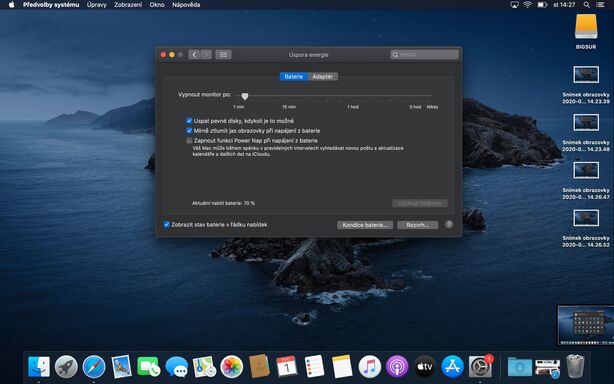Open the Zobrazení menu
This screenshot has height=384, width=614.
click(x=128, y=5)
